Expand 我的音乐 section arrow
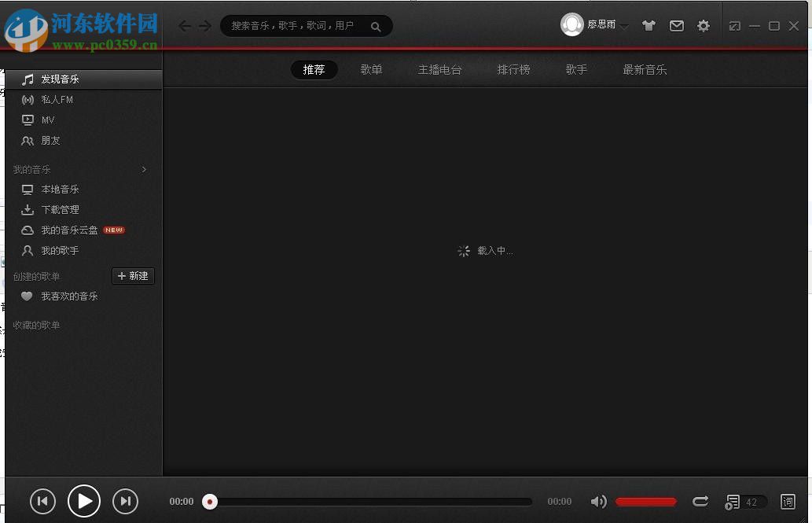Viewport: 812px width, 523px height. (144, 169)
